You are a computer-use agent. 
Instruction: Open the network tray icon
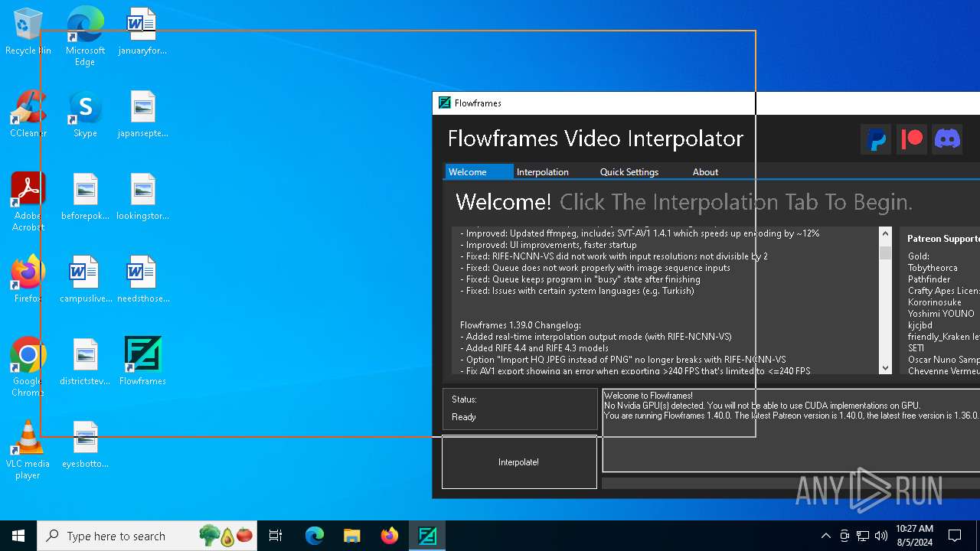[863, 536]
